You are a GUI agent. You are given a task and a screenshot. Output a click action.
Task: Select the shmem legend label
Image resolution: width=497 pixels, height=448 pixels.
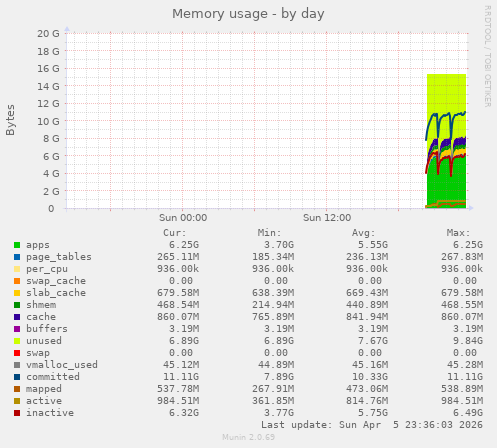[41, 305]
